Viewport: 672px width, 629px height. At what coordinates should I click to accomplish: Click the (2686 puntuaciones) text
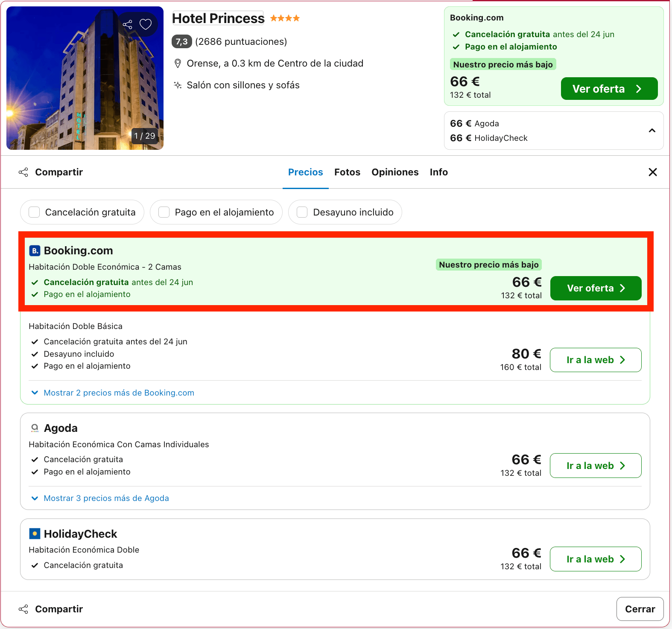click(241, 41)
